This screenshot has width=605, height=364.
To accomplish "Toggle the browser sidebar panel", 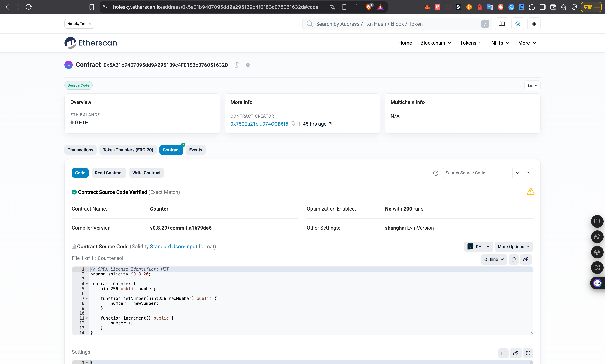I will point(543,7).
